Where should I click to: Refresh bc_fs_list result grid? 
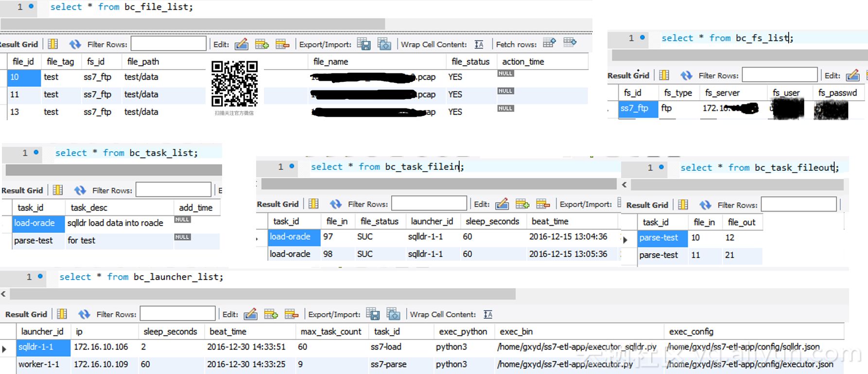[x=686, y=75]
